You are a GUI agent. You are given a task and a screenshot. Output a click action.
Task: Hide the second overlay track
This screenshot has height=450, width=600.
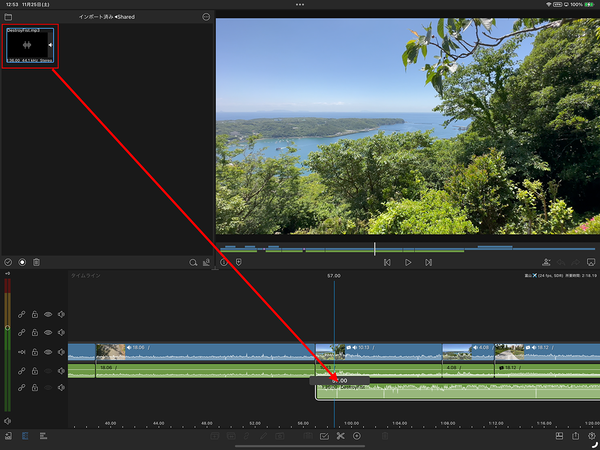48,332
